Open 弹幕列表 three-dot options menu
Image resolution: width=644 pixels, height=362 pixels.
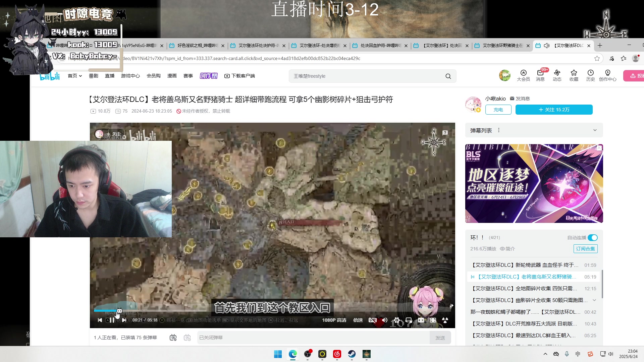point(499,130)
